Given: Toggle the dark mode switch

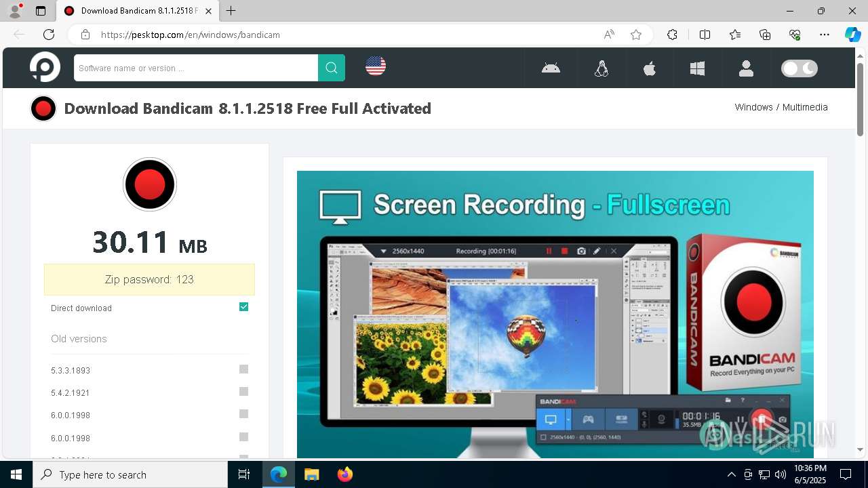Looking at the screenshot, I should click(x=800, y=68).
